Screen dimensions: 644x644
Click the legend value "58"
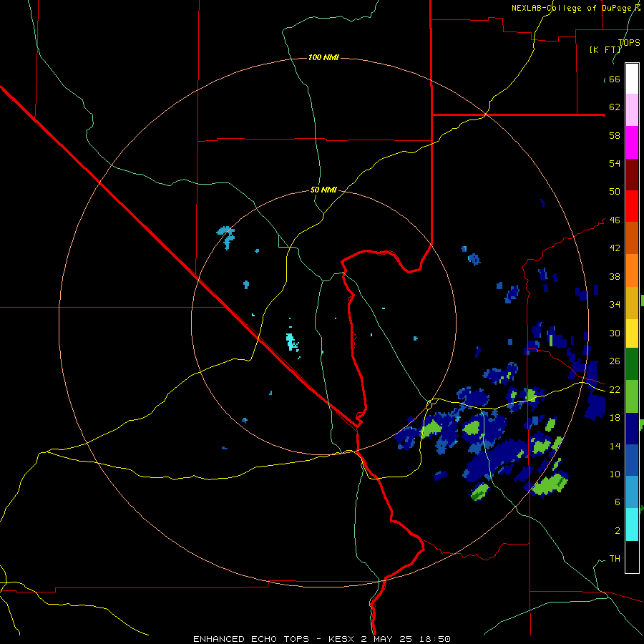point(615,135)
